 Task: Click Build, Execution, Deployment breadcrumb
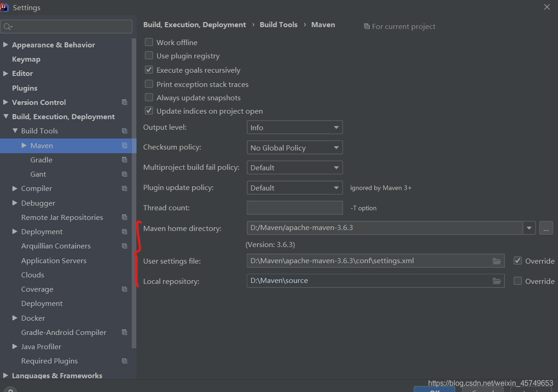pyautogui.click(x=195, y=25)
